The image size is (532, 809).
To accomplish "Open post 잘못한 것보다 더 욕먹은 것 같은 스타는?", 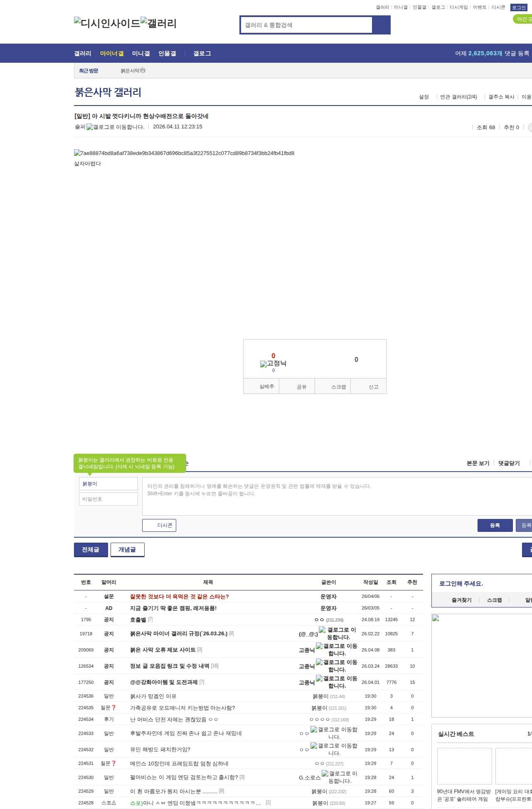I will pyautogui.click(x=180, y=596).
